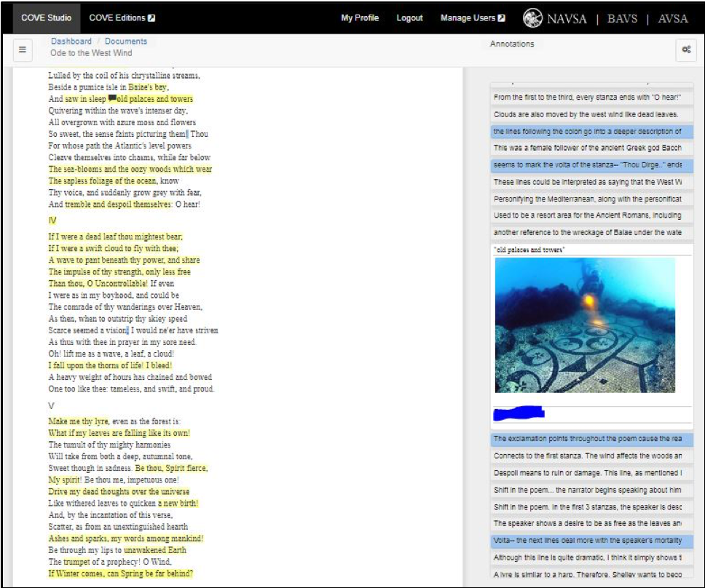This screenshot has width=705, height=588.
Task: Click line 'If I were a swift cloud'
Action: pos(114,248)
